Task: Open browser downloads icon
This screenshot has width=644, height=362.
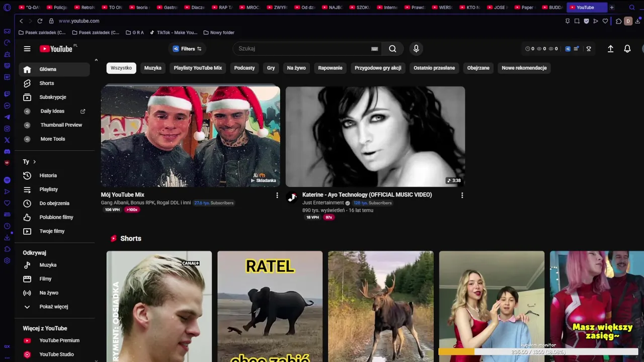Action: pyautogui.click(x=638, y=21)
